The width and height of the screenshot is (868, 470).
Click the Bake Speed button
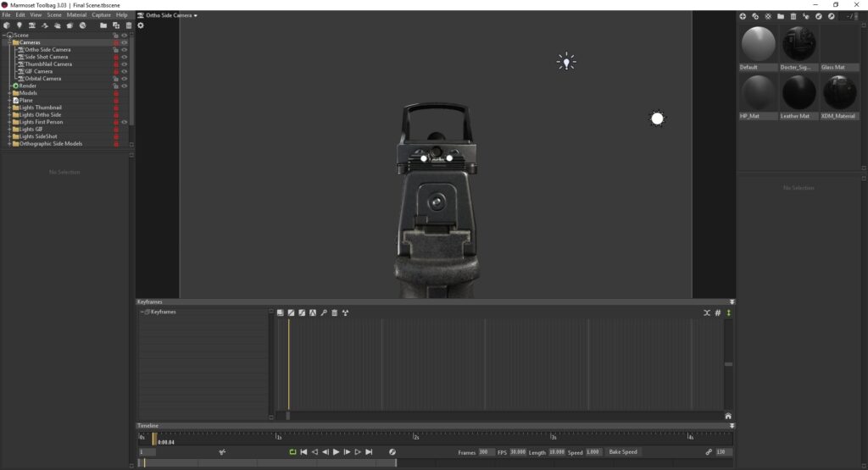(x=623, y=451)
